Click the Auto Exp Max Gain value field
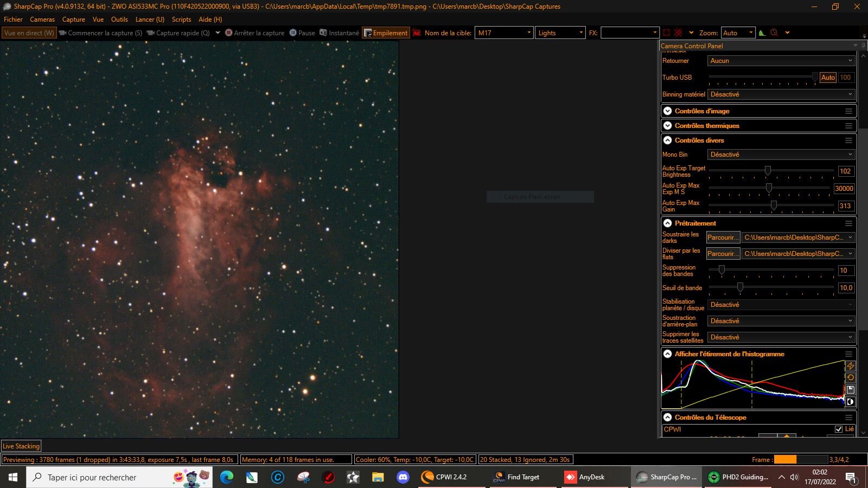Viewport: 868px width, 488px height. pos(845,206)
